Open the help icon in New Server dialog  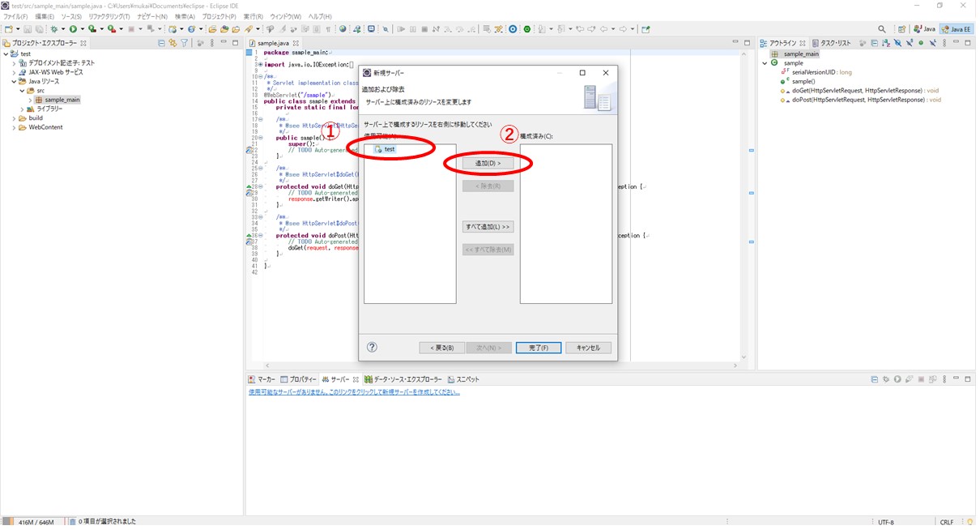(x=372, y=347)
